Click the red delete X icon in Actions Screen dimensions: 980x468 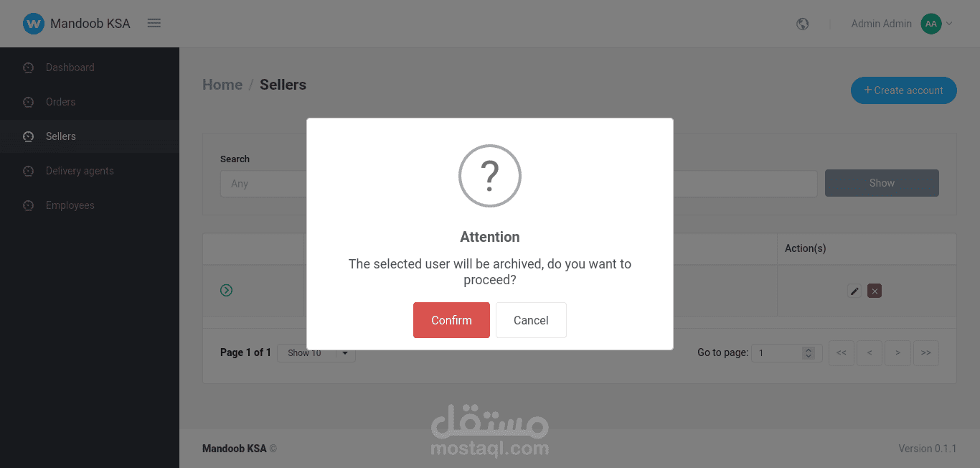(875, 291)
